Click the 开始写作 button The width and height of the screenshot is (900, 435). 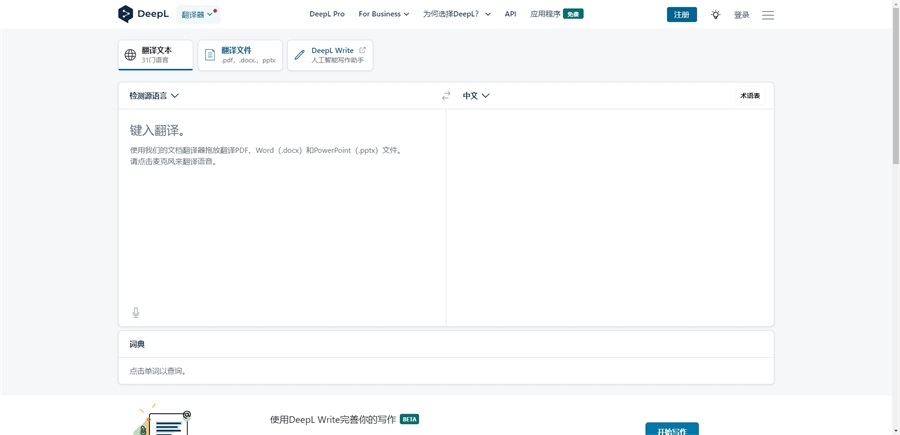pos(672,429)
